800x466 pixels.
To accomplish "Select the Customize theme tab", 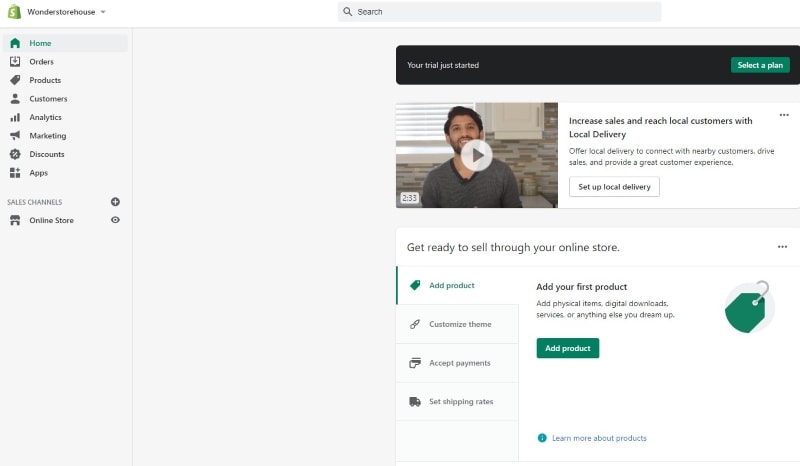I will pyautogui.click(x=459, y=324).
